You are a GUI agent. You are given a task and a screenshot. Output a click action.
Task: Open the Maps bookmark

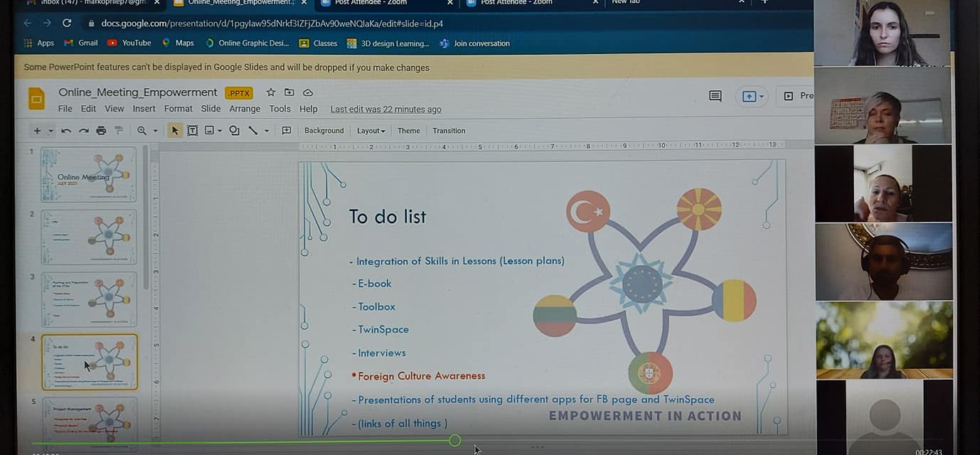[x=178, y=43]
